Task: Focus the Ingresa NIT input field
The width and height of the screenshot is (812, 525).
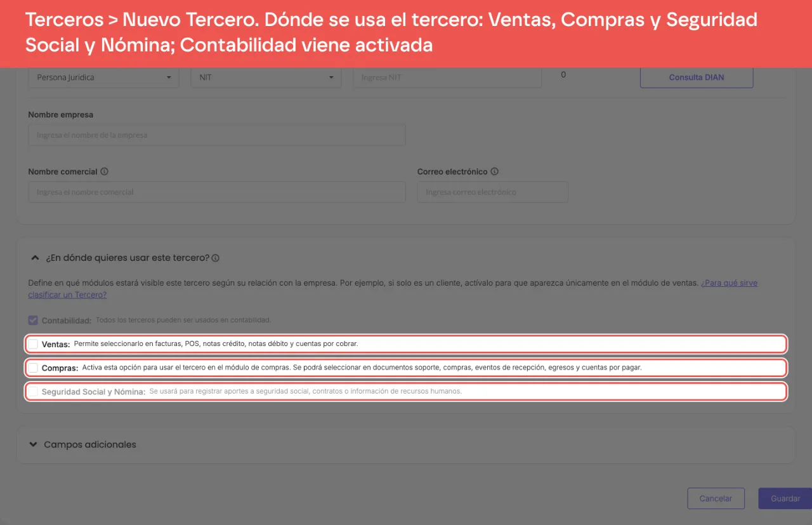Action: [447, 77]
